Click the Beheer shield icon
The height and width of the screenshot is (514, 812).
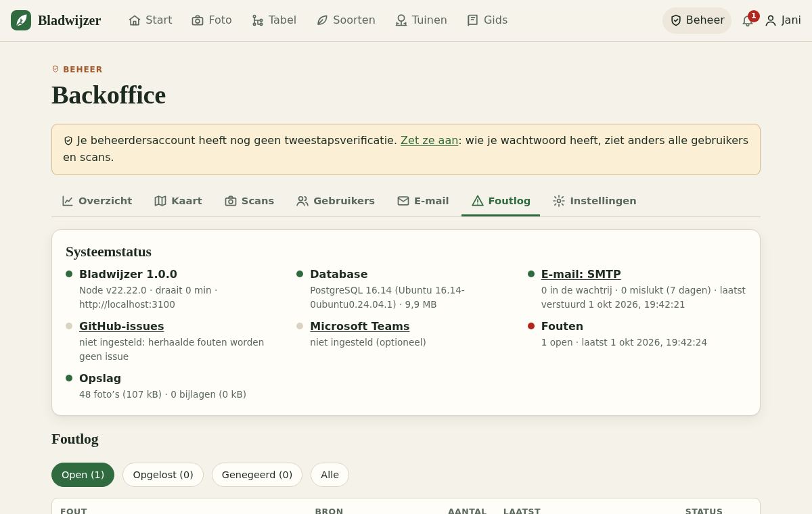click(x=676, y=20)
